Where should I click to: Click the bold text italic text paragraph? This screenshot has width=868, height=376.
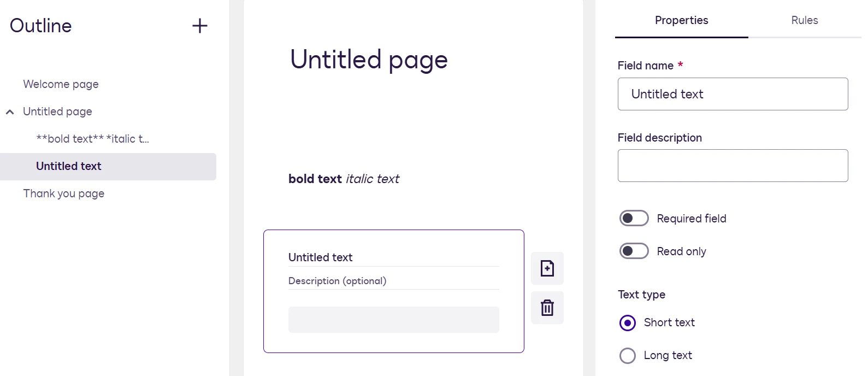click(x=344, y=179)
